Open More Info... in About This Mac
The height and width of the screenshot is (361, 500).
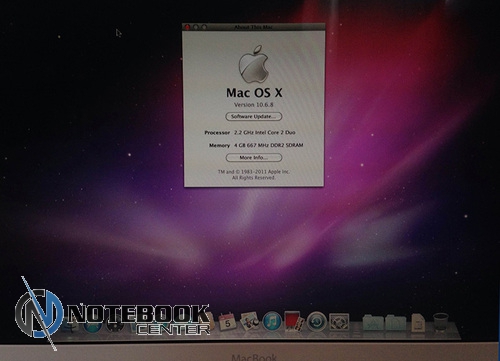254,157
